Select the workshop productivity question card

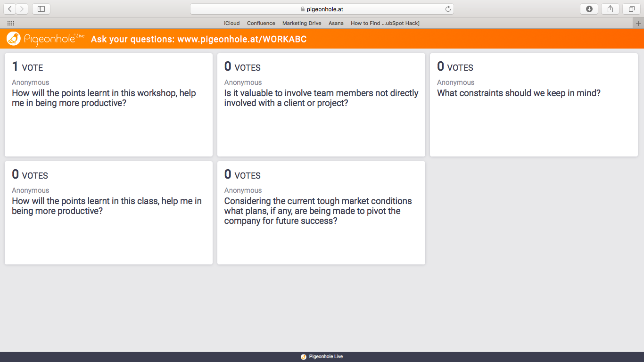pyautogui.click(x=108, y=105)
